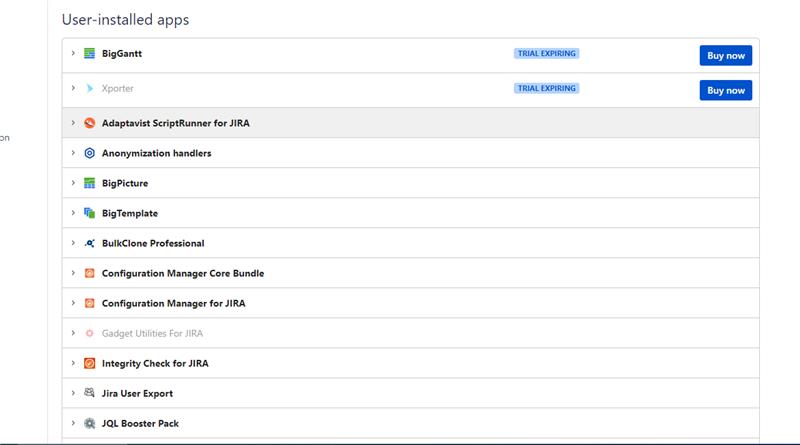Viewport: 800px width, 445px height.
Task: Open Configuration Manager for JIRA entry
Action: 173,304
